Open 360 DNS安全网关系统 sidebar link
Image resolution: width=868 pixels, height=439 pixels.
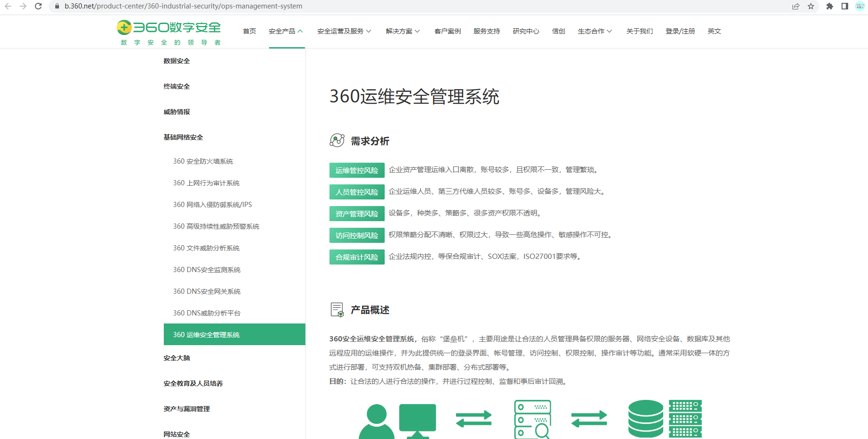pos(207,291)
